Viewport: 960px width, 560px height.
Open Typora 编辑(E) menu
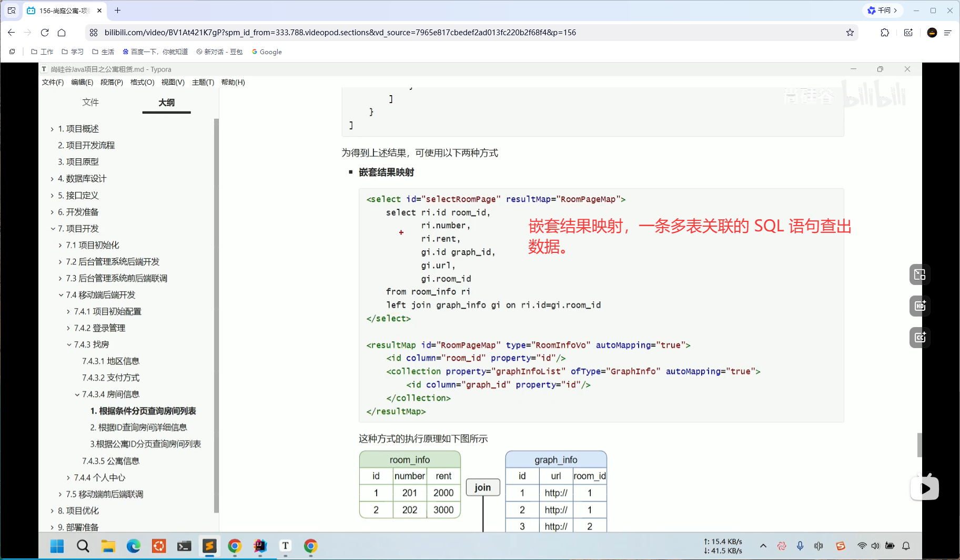point(82,82)
